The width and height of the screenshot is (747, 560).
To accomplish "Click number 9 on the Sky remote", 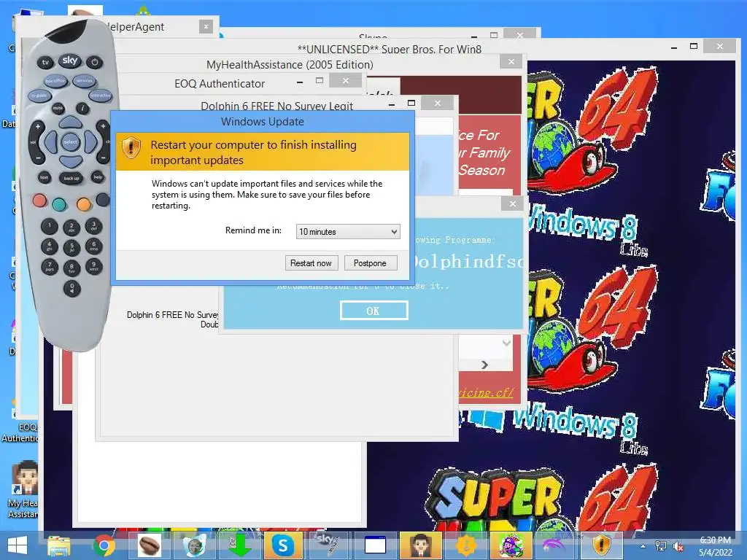I will click(x=94, y=266).
